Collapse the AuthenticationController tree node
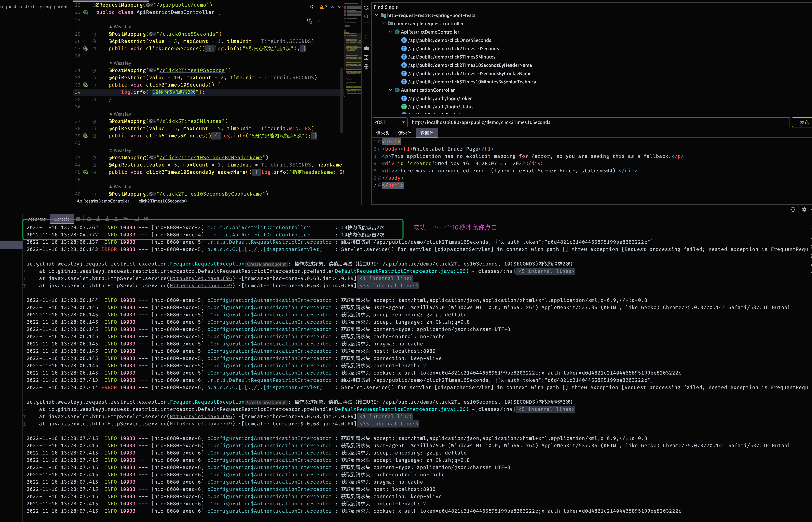 [390, 90]
